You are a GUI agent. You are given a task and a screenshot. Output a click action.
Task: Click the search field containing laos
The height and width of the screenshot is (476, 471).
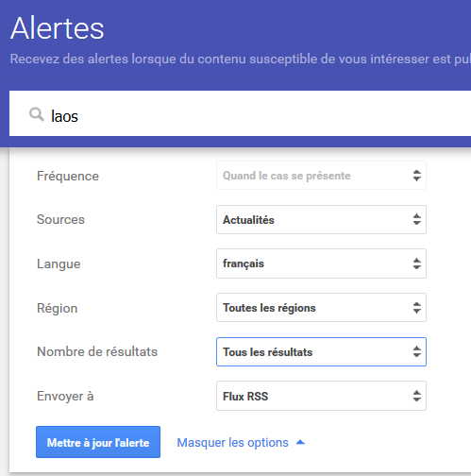pyautogui.click(x=240, y=113)
